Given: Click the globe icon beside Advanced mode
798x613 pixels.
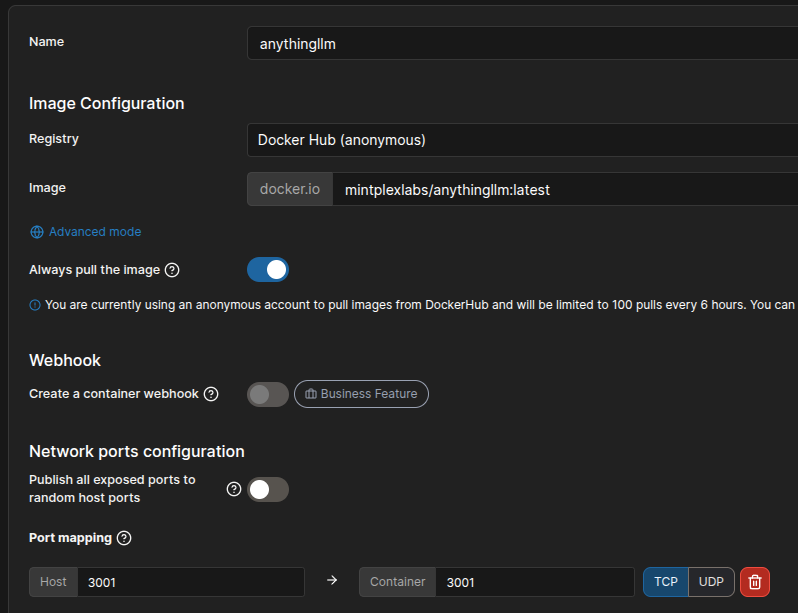Looking at the screenshot, I should 37,232.
